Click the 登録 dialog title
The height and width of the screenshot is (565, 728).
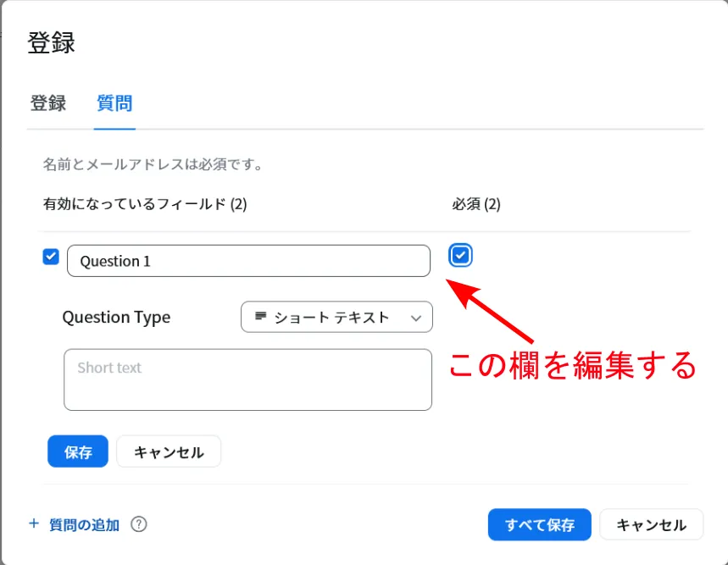[52, 43]
